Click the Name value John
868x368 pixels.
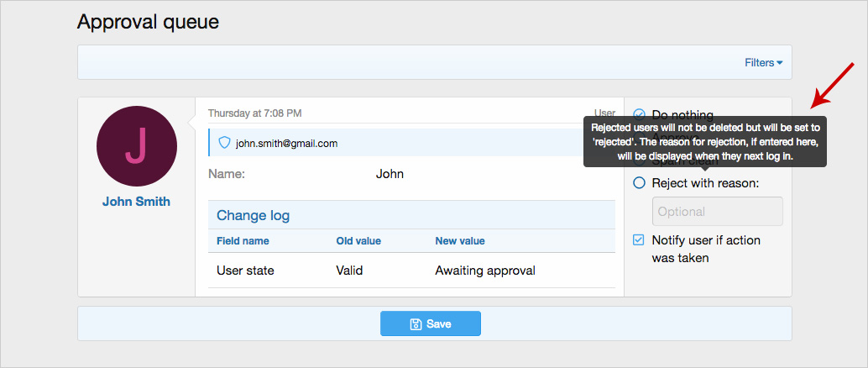(390, 174)
